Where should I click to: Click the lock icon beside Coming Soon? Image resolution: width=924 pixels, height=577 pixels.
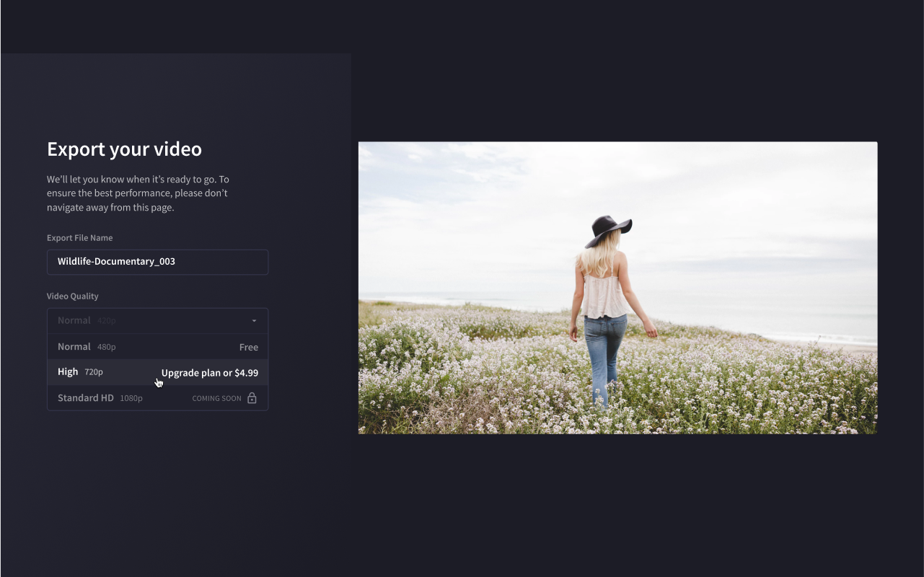pos(252,398)
